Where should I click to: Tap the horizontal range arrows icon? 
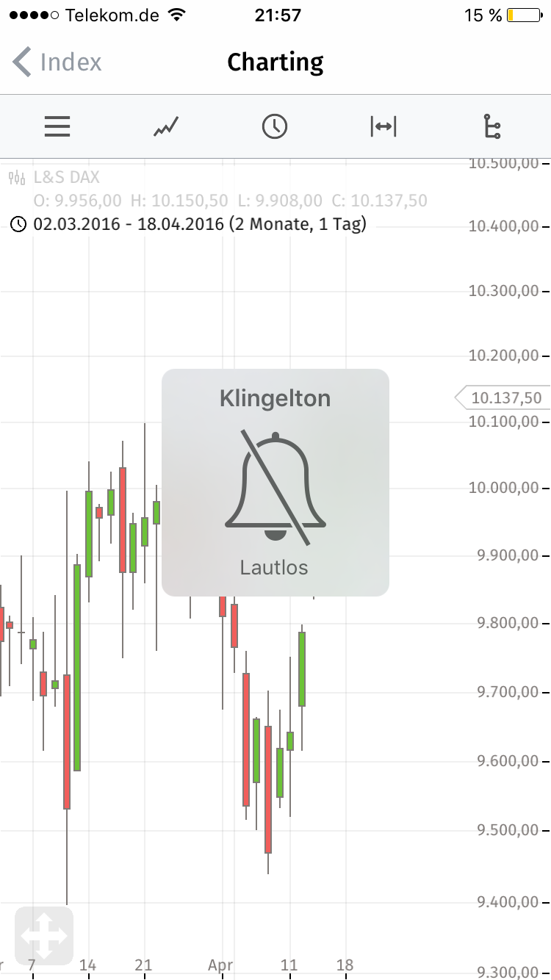point(383,127)
